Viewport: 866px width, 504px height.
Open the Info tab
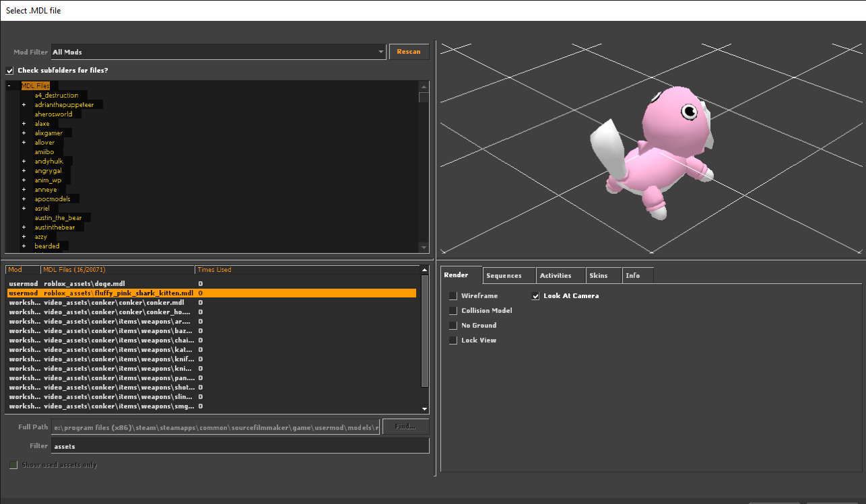click(x=638, y=276)
